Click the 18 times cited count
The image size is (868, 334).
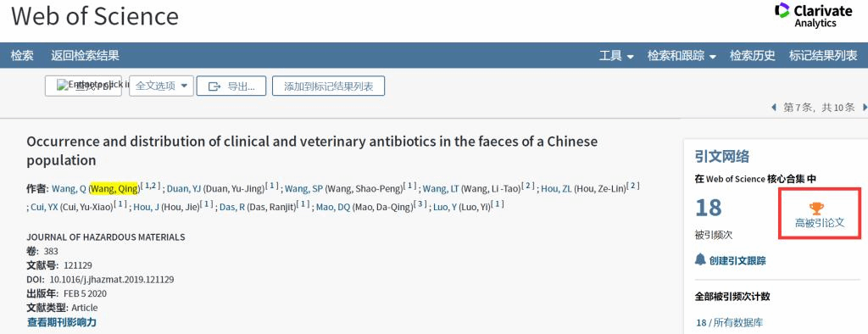coord(708,208)
